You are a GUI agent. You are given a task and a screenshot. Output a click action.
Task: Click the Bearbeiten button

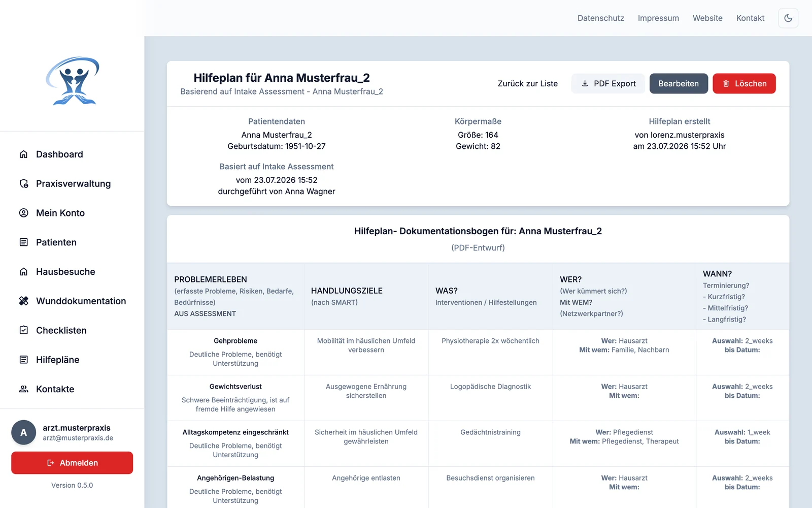(679, 83)
